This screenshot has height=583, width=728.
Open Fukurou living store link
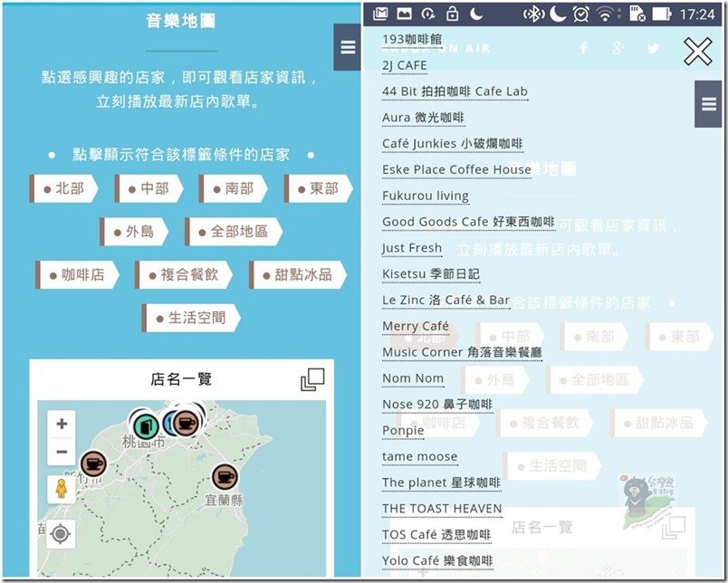pos(426,196)
